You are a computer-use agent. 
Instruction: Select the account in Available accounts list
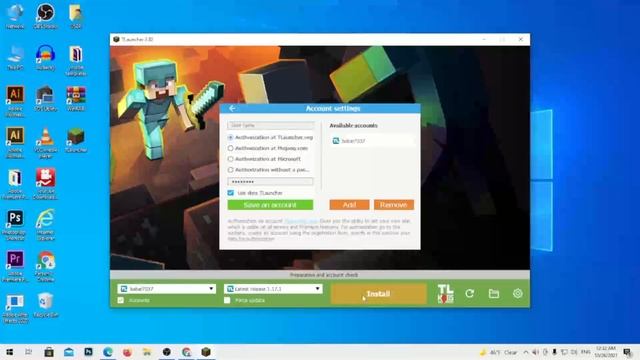(372, 141)
